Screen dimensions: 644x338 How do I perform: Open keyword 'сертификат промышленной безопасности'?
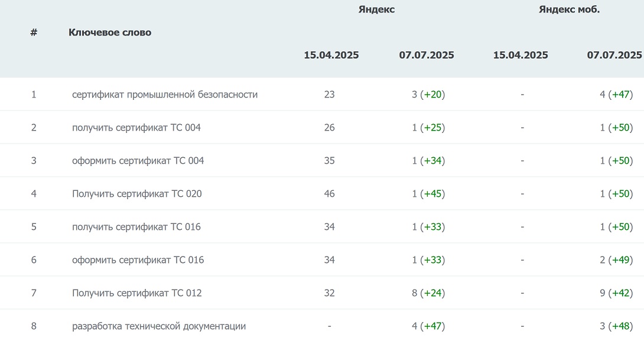[x=165, y=95]
